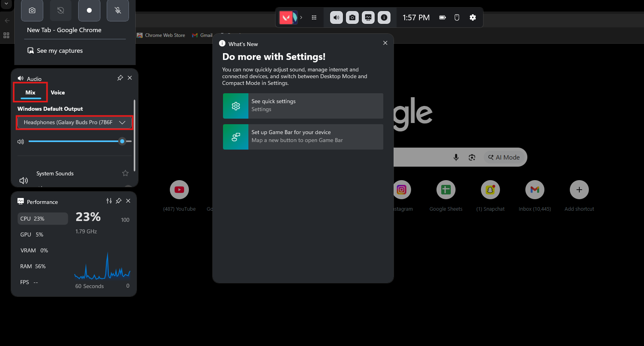Click See quick settings card

click(x=303, y=106)
